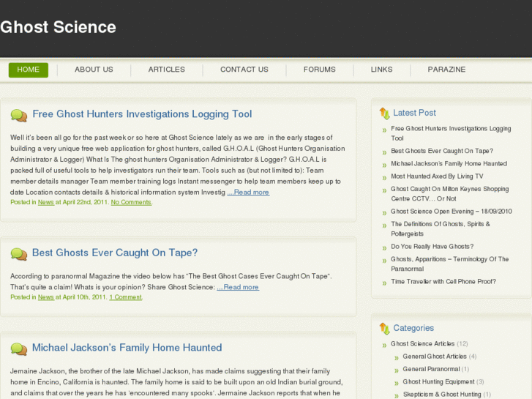
Task: Click arrow bullet beside Ghost Science Articles category
Action: tap(384, 344)
